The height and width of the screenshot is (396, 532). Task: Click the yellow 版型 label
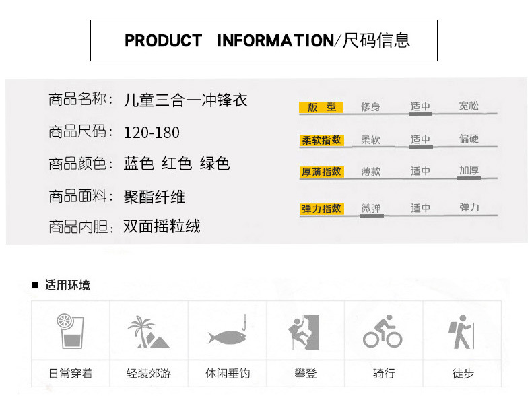[321, 107]
